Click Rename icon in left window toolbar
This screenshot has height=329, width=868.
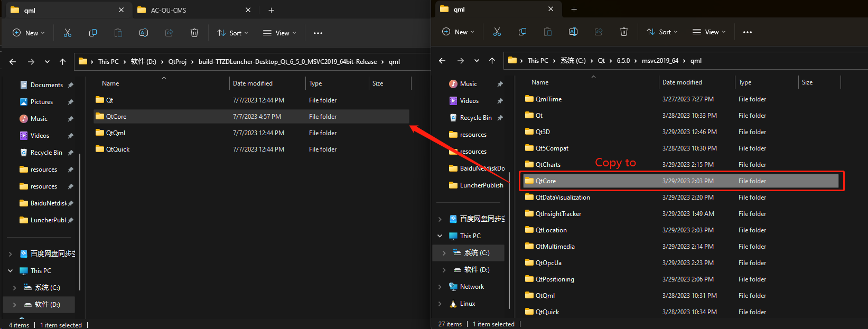[144, 33]
